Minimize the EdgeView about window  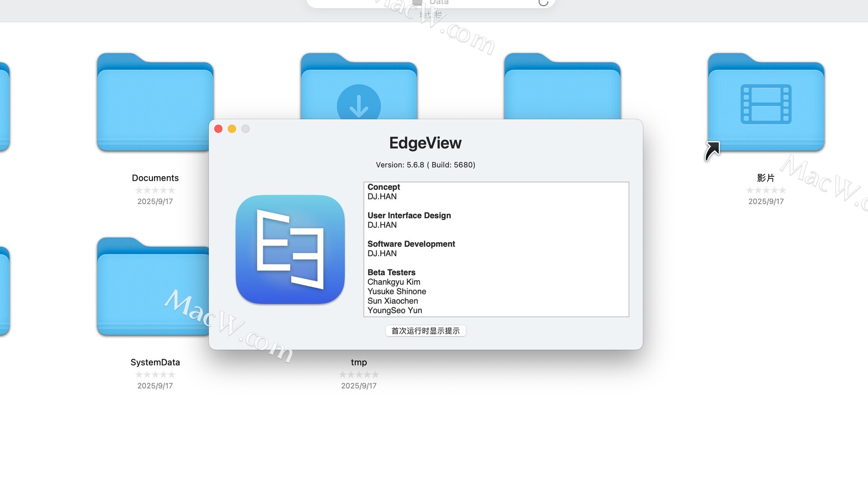[x=232, y=129]
